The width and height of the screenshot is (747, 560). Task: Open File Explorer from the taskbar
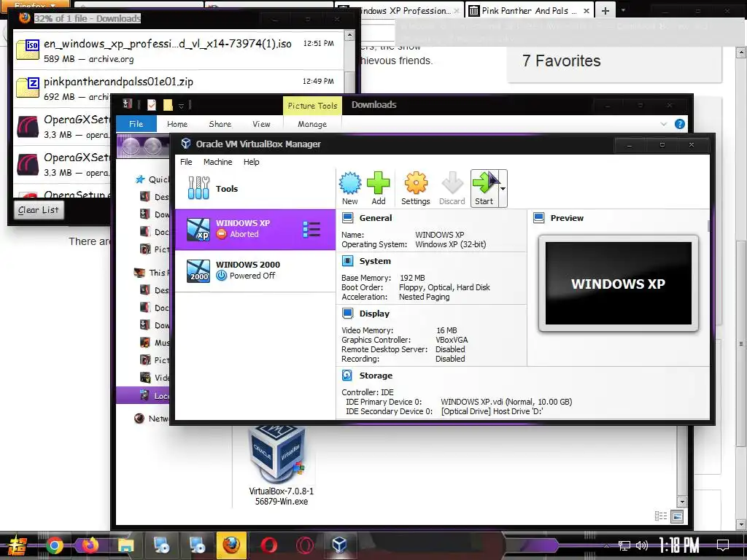pos(125,545)
